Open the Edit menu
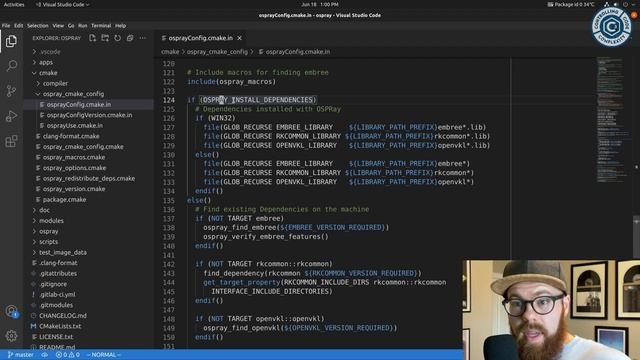The image size is (640, 360). click(18, 25)
